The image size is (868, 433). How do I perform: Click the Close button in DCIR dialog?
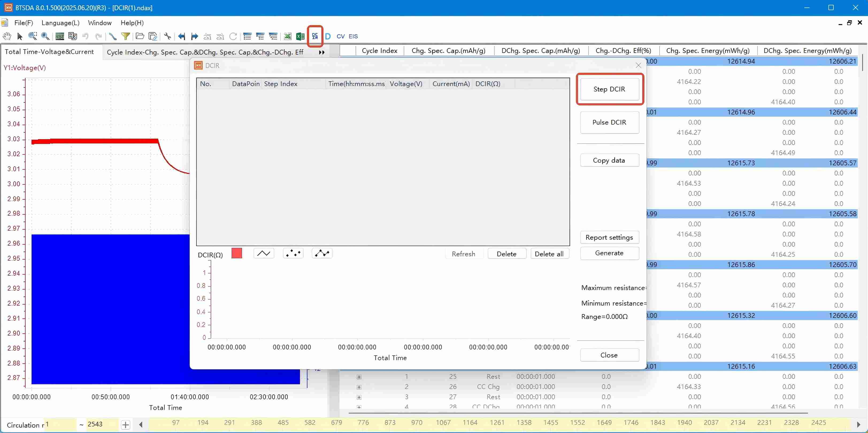coord(609,355)
